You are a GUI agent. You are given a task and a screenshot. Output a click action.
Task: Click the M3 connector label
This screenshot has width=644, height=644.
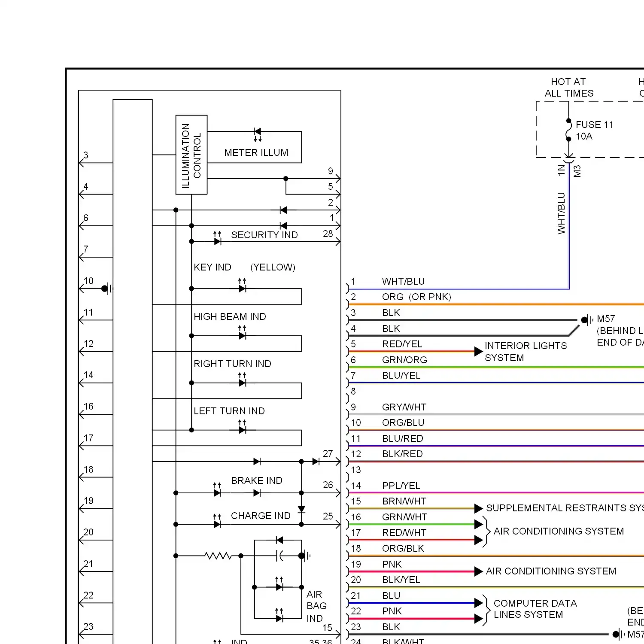[577, 171]
